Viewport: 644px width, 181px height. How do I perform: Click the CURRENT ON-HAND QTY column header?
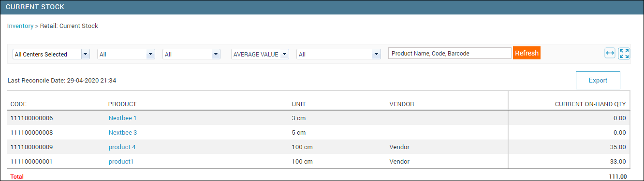point(590,104)
